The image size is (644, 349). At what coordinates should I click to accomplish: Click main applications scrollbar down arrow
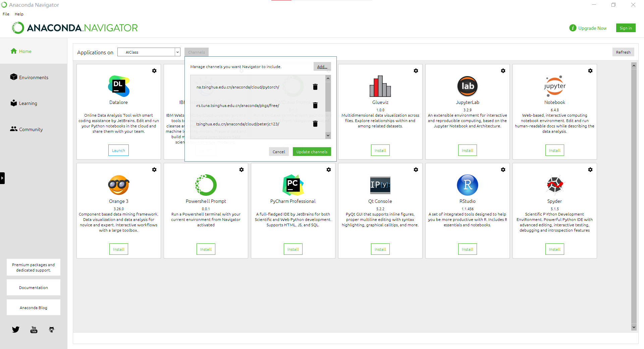pos(634,327)
